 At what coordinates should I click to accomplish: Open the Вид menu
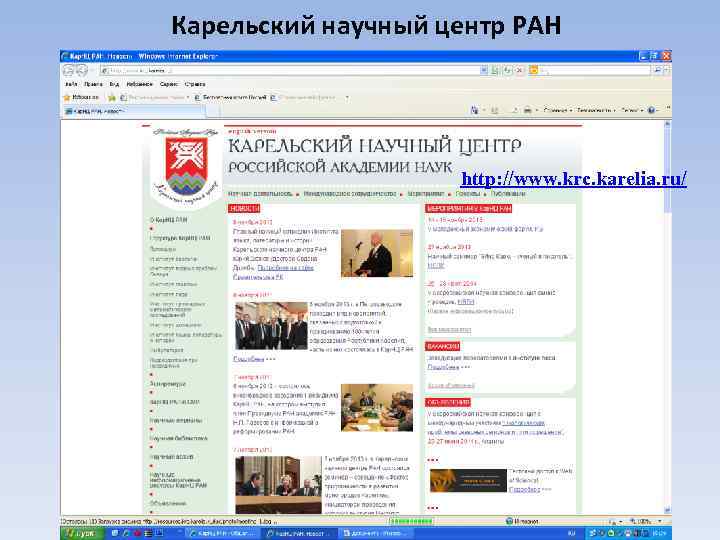114,84
